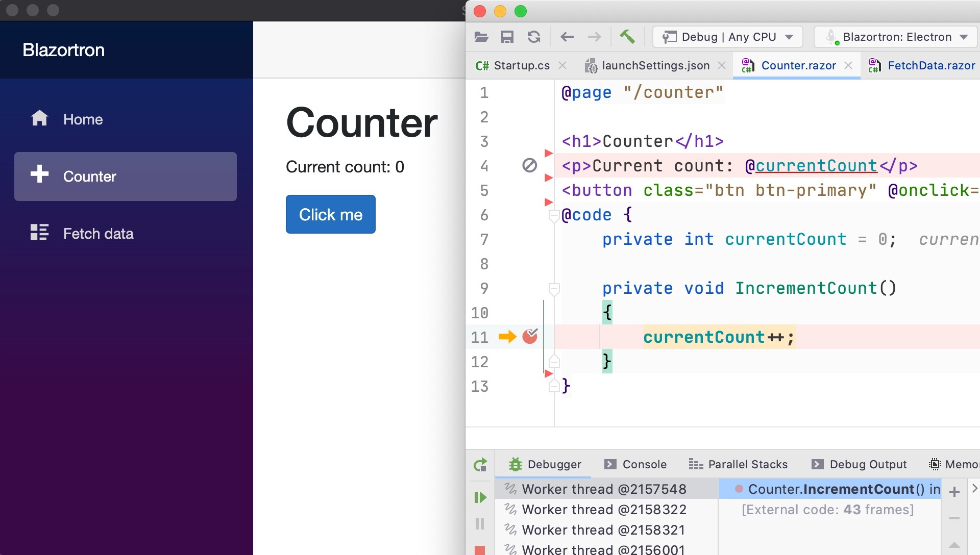Rerun the session with the green rerun icon
The image size is (980, 555).
pos(480,465)
